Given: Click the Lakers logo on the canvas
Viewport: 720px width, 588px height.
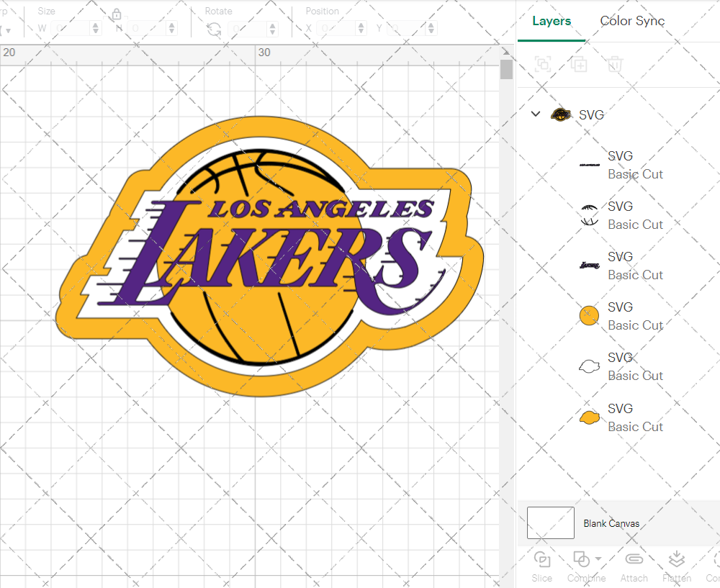Looking at the screenshot, I should 269,256.
